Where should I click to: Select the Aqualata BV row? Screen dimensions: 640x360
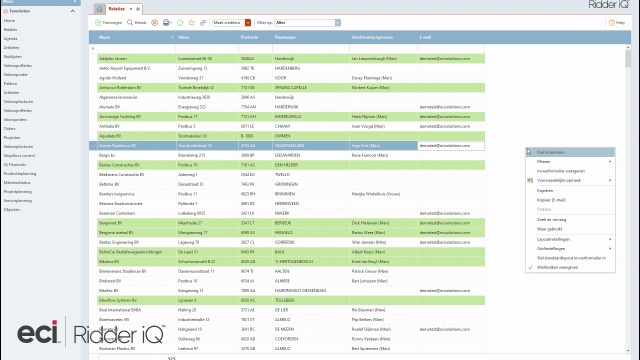(287, 136)
